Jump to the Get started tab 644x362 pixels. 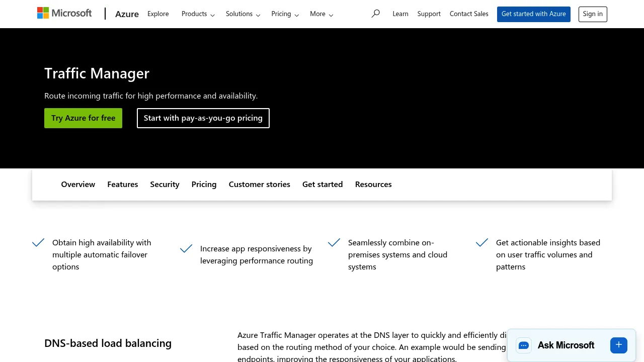[x=323, y=185]
